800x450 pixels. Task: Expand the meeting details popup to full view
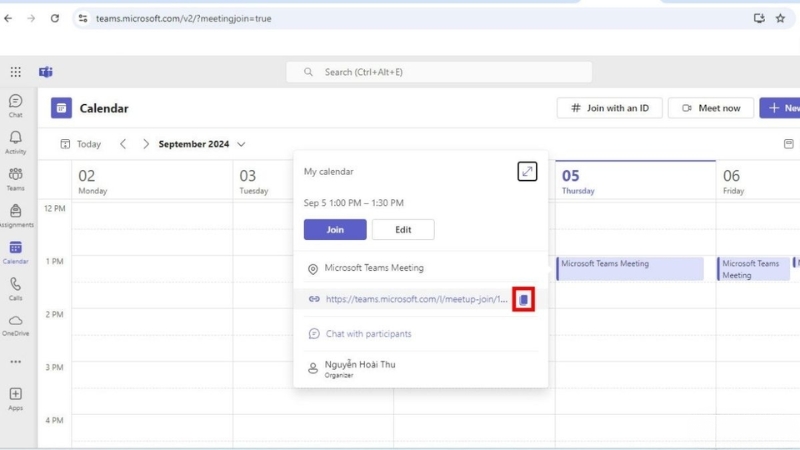(x=527, y=171)
